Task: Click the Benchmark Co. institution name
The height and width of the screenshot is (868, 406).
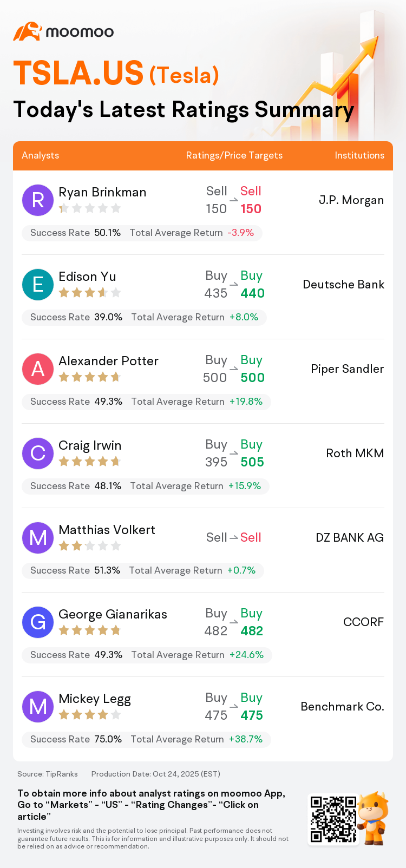Action: pyautogui.click(x=342, y=707)
